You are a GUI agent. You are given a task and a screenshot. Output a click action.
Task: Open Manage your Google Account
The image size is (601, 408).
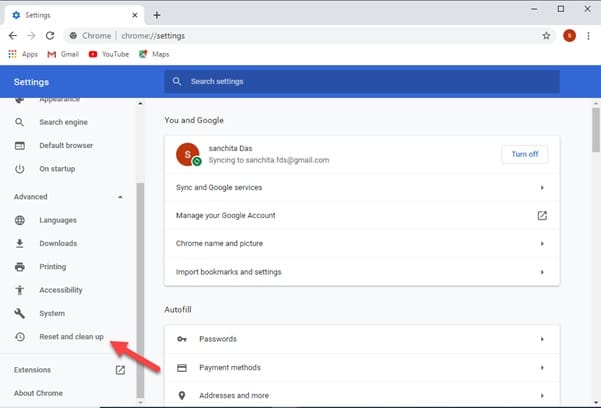(x=362, y=216)
